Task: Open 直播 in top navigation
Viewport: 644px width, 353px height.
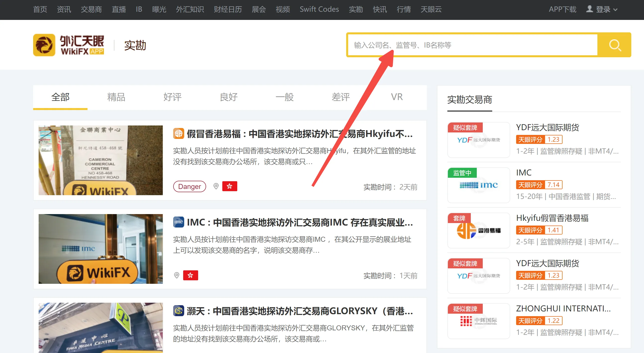Action: 119,9
